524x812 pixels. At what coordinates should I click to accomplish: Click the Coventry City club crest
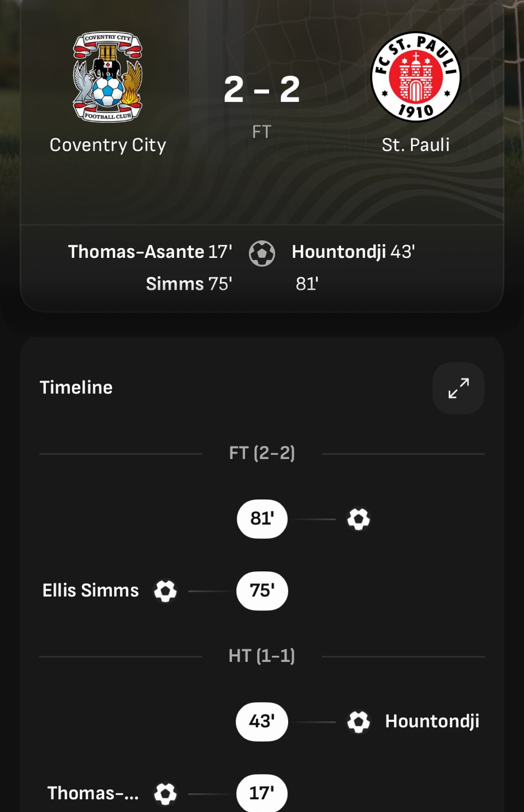coord(107,76)
